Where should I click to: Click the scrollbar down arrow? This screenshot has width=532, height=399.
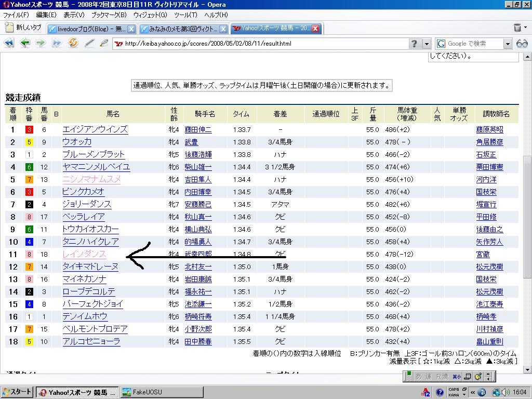click(527, 369)
